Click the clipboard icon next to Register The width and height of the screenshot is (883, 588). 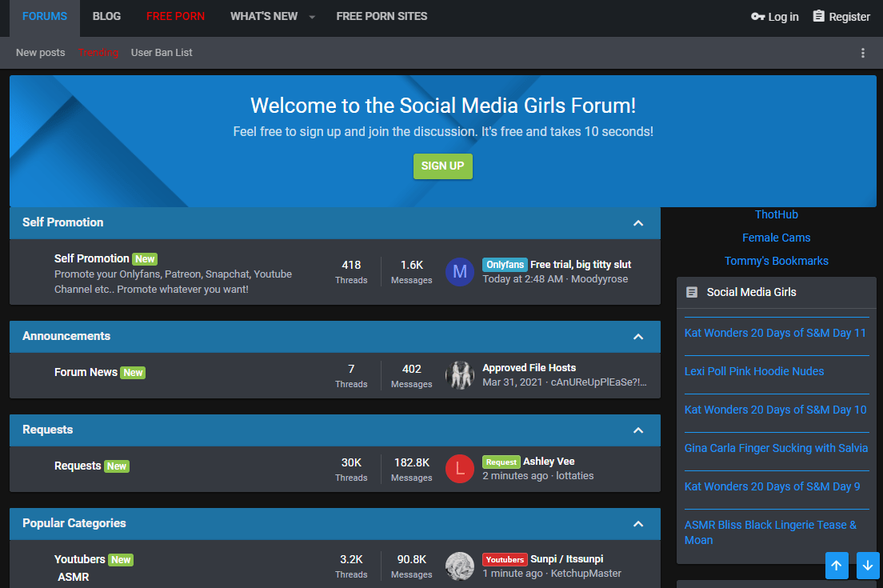point(819,16)
